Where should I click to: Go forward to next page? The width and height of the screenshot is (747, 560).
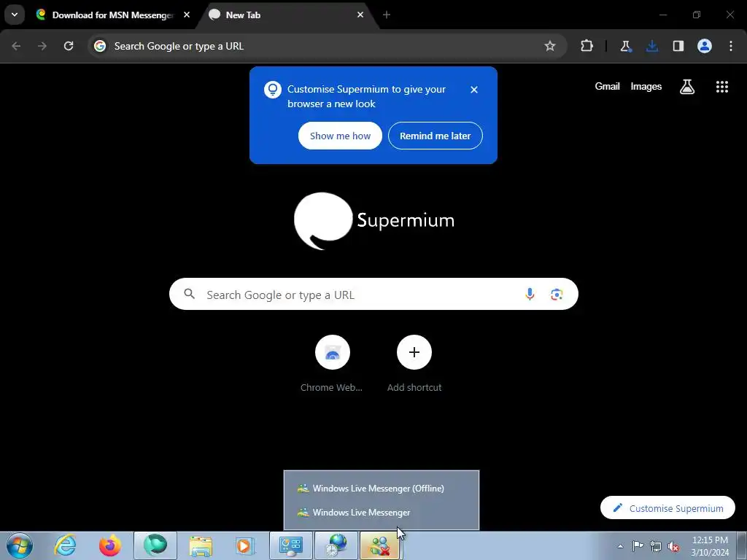click(42, 46)
